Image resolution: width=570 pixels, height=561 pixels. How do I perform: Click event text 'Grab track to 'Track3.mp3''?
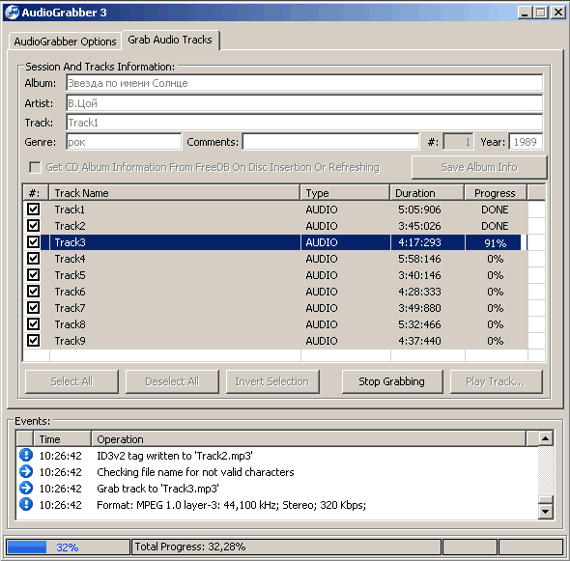tap(158, 488)
